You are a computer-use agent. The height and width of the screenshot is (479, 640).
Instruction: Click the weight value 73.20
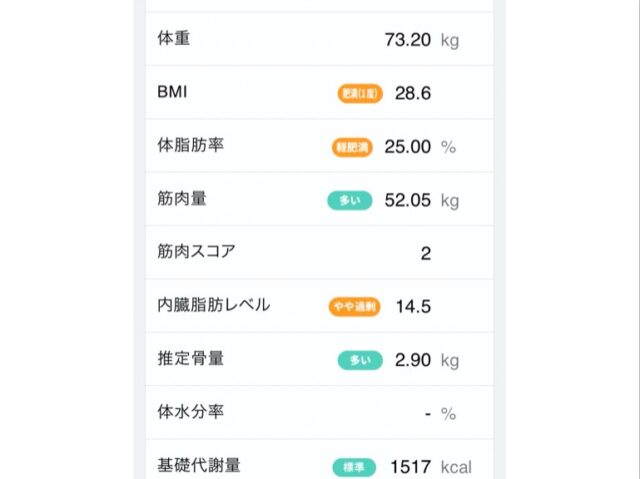[407, 40]
